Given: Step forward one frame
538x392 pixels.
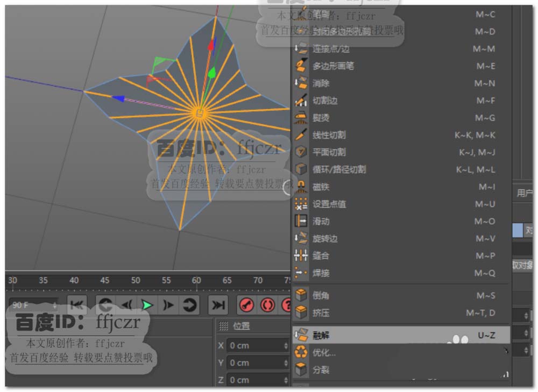Looking at the screenshot, I should (168, 304).
